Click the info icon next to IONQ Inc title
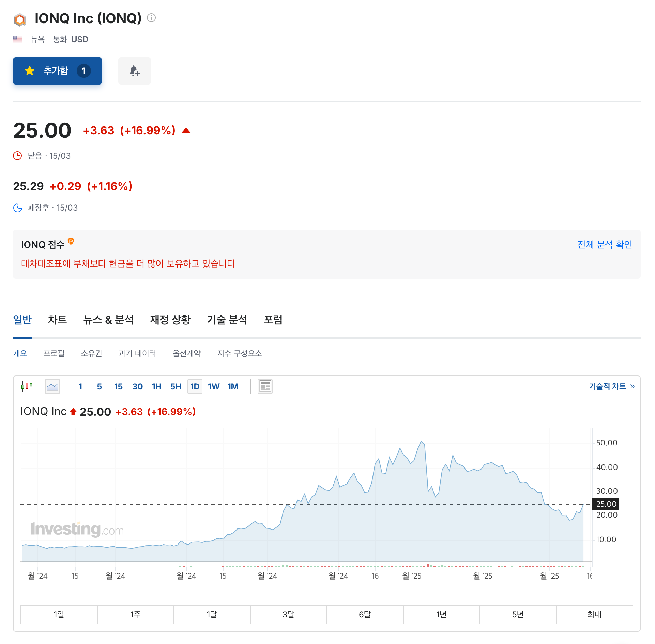Screen dimensions: 655x644 pyautogui.click(x=151, y=18)
